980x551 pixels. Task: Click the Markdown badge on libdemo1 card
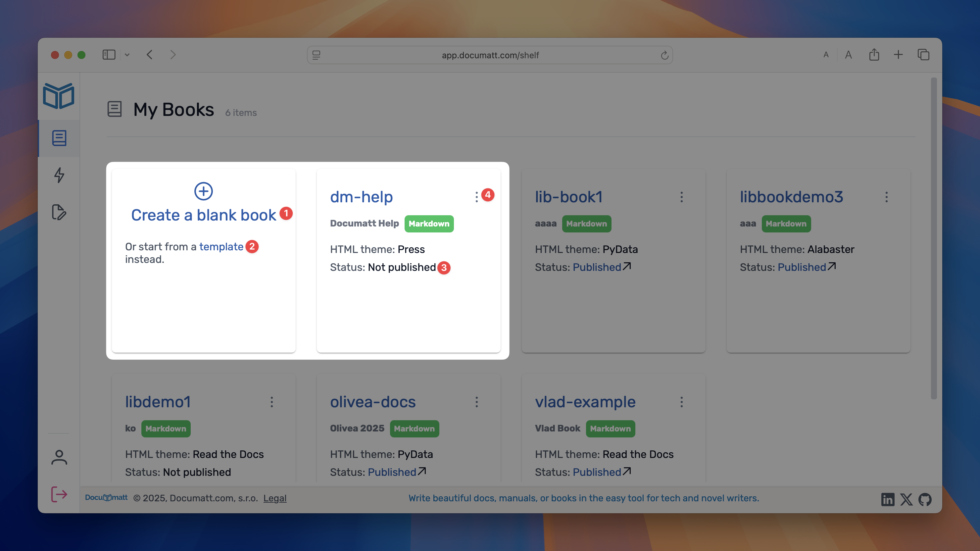coord(166,429)
